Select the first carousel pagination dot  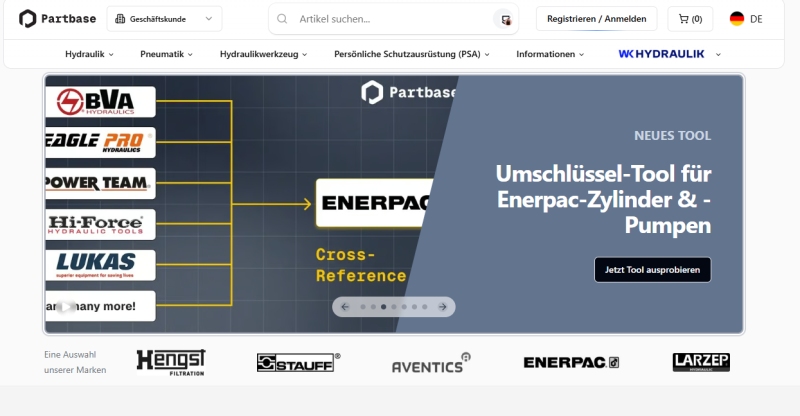point(362,307)
